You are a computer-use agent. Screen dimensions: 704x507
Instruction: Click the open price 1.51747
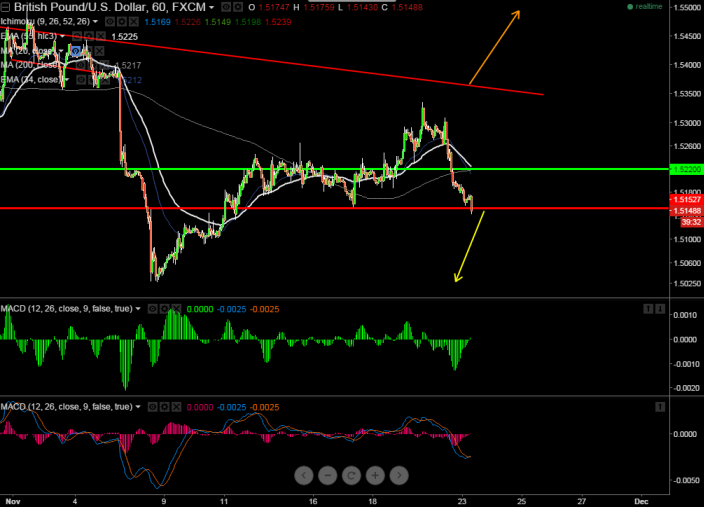coord(274,8)
